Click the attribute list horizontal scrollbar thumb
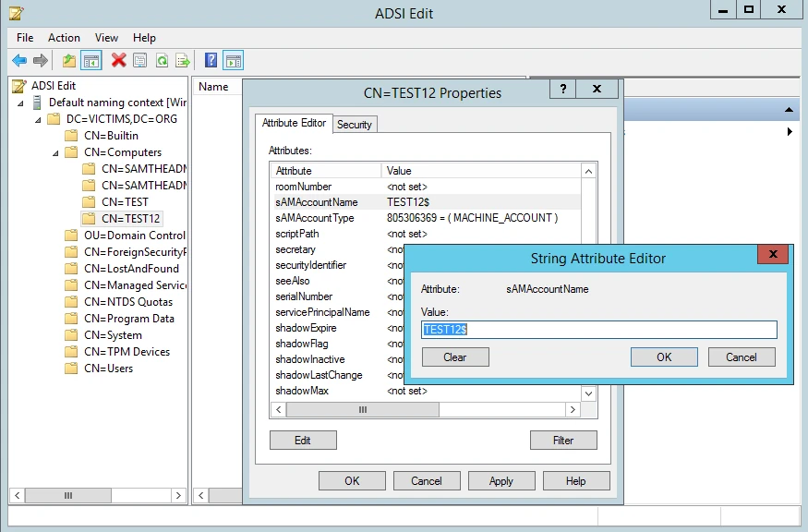The width and height of the screenshot is (808, 532). click(x=363, y=409)
